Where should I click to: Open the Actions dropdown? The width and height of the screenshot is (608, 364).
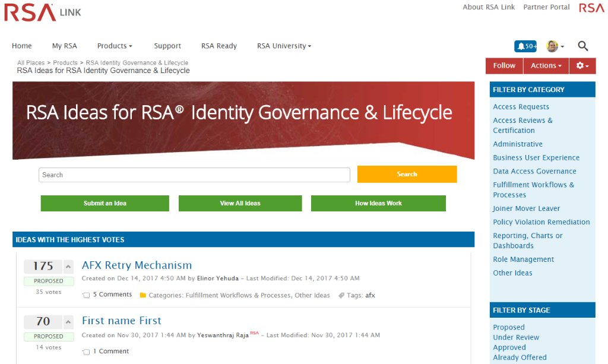click(x=546, y=66)
